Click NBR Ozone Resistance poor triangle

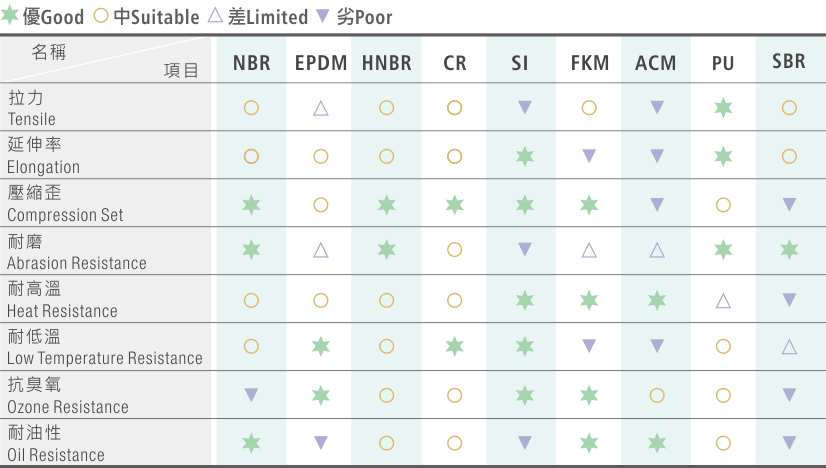251,395
